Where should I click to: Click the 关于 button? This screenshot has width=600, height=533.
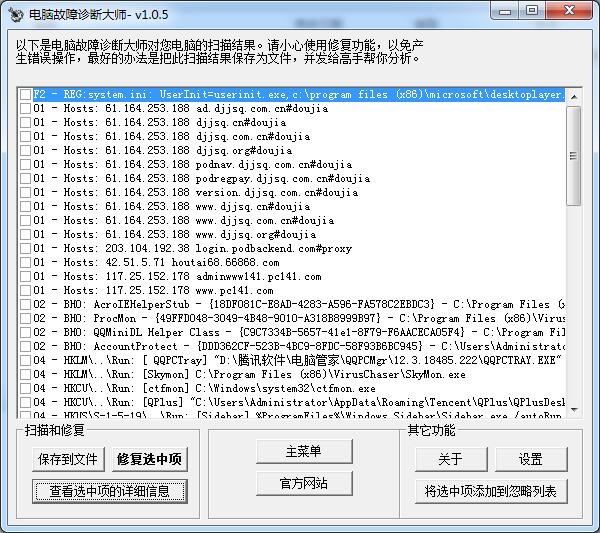pos(451,459)
